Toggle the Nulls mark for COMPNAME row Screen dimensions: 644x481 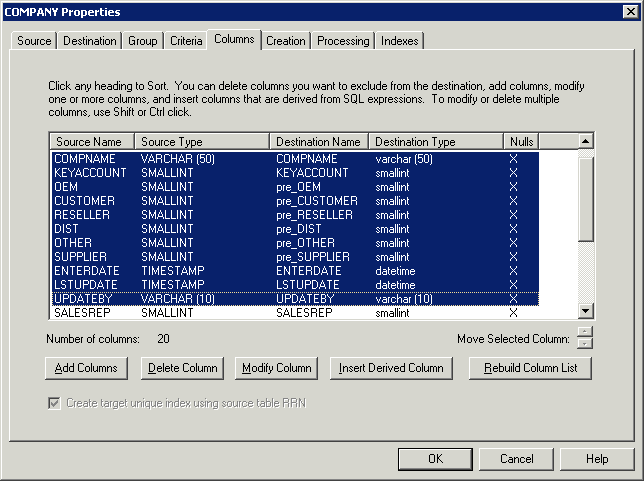point(514,159)
